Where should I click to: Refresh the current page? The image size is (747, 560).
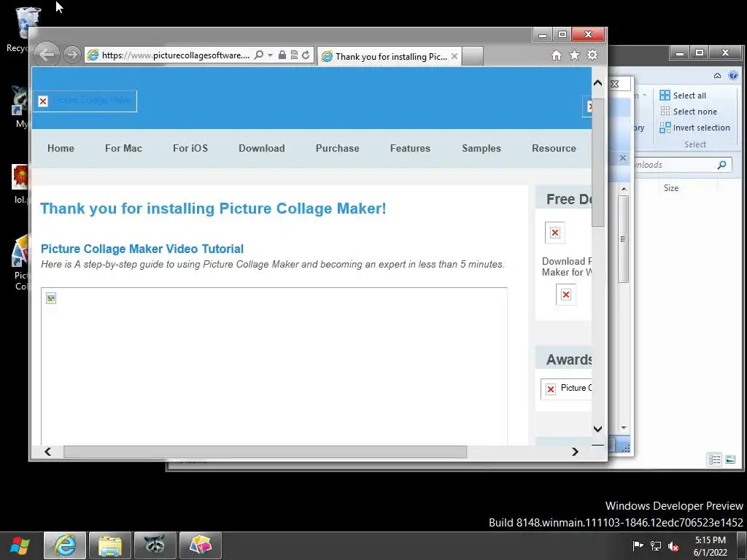click(x=306, y=55)
